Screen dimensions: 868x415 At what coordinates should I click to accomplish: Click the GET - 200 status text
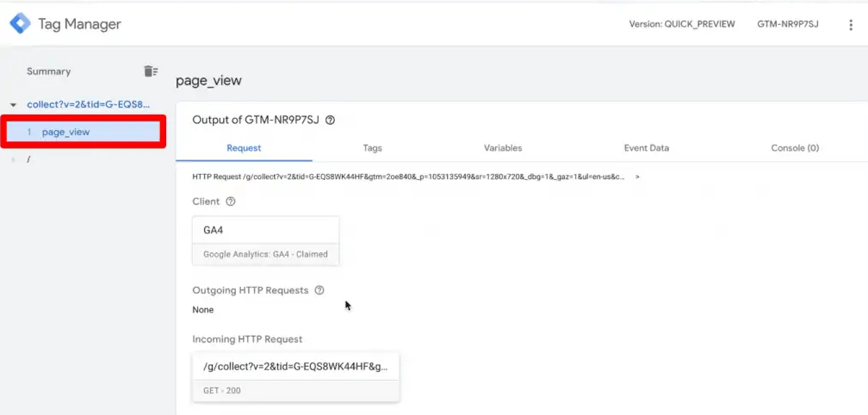(x=222, y=391)
